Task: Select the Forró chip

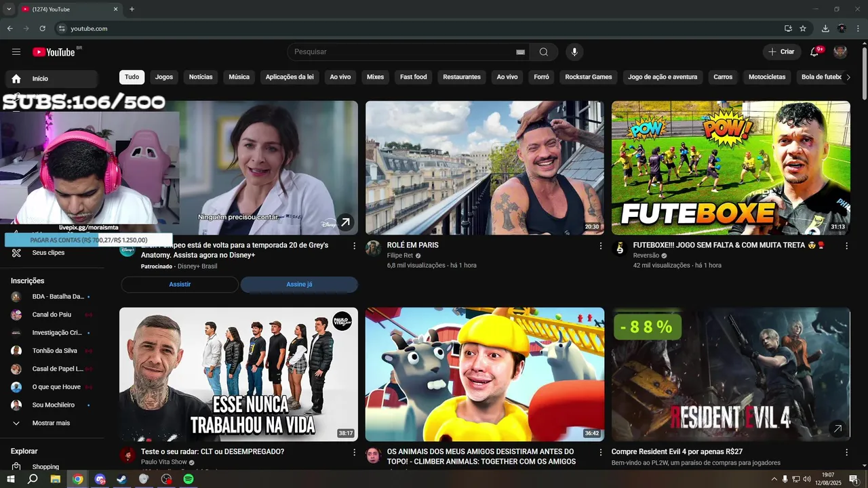Action: 541,77
